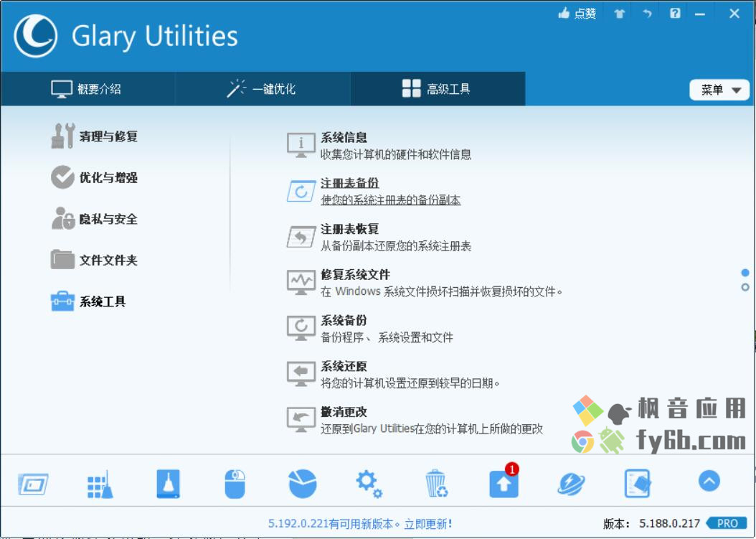Click the PRO badge in the status bar
Image resolution: width=756 pixels, height=539 pixels.
coord(727,523)
